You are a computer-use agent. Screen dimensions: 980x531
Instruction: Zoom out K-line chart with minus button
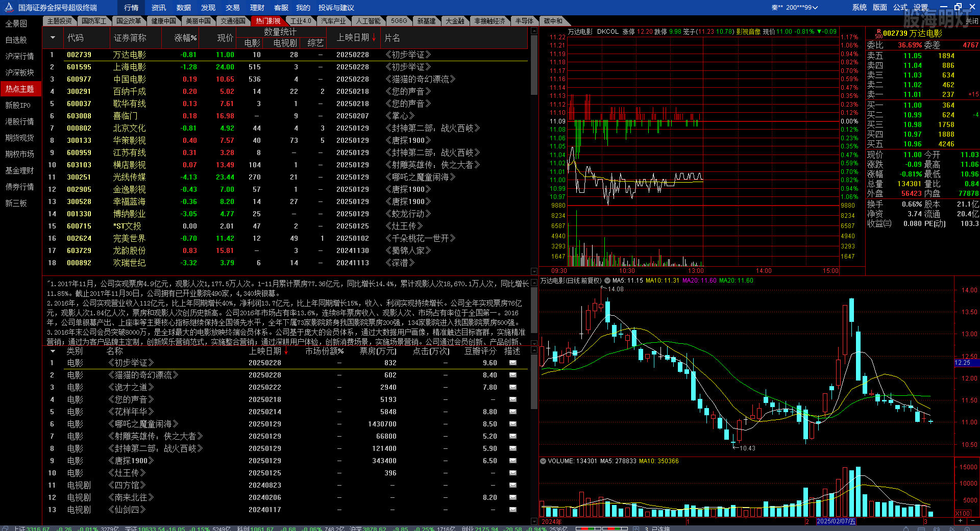coord(972,521)
